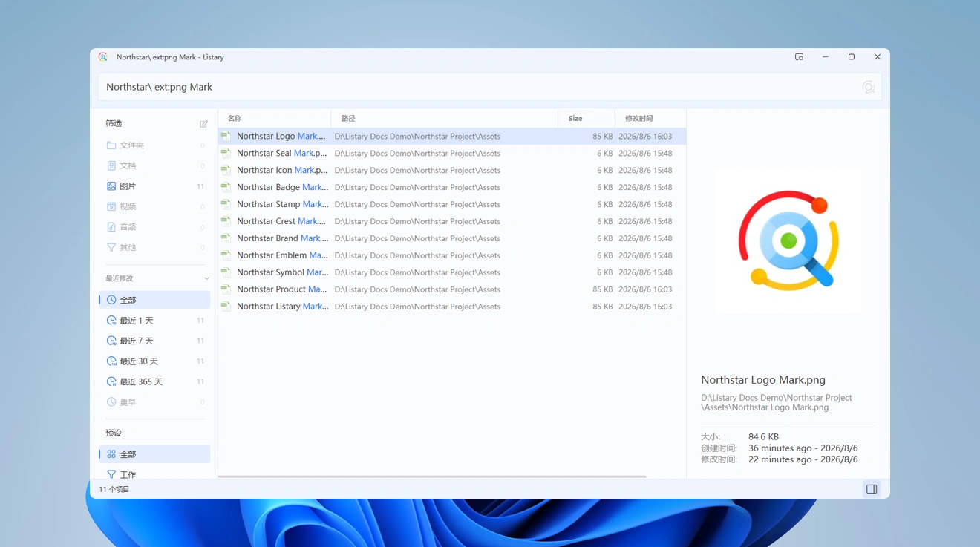Viewport: 980px width, 547px height.
Task: Click PNG icon of Northstar Listary Mark row
Action: [226, 307]
